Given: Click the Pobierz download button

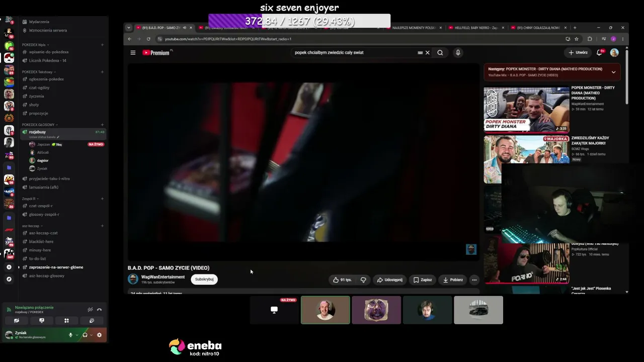Looking at the screenshot, I should pos(453,280).
